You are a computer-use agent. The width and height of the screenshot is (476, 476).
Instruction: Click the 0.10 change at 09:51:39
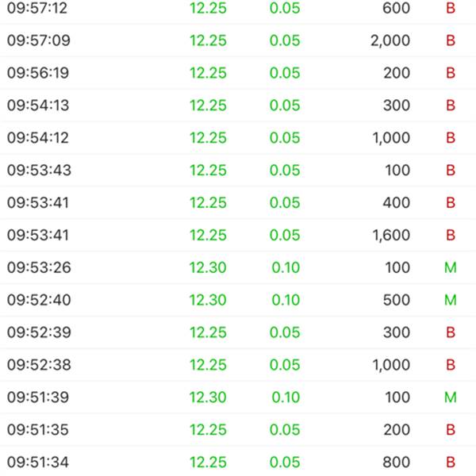click(x=286, y=397)
